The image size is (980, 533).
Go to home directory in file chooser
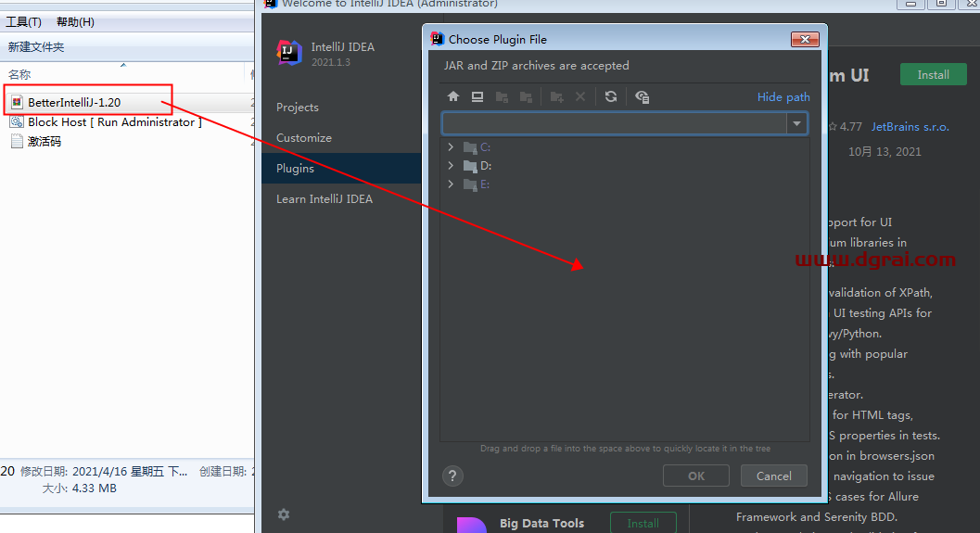pos(453,96)
